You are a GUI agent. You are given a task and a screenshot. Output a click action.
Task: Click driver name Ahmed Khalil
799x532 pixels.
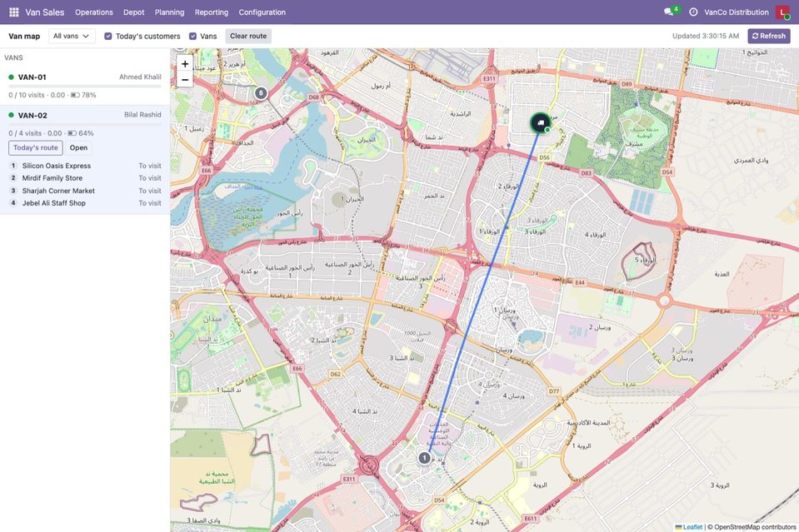tap(140, 77)
